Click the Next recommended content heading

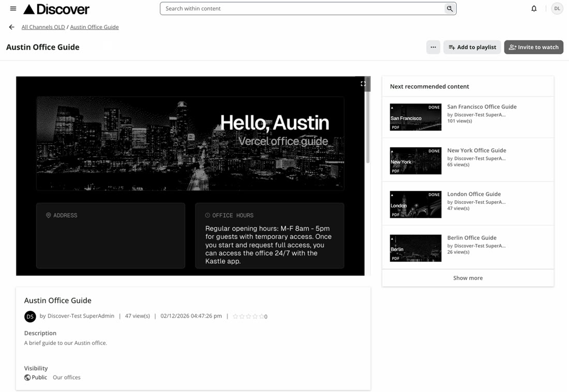coord(429,86)
